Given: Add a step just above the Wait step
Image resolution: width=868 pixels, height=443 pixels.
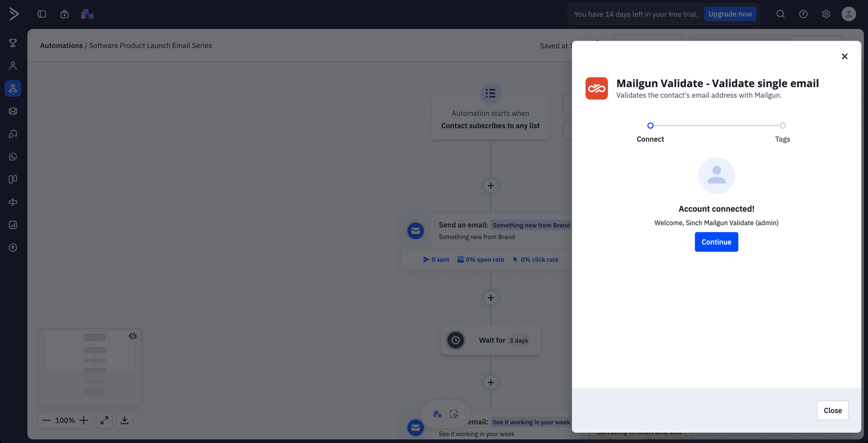Looking at the screenshot, I should pyautogui.click(x=491, y=298).
